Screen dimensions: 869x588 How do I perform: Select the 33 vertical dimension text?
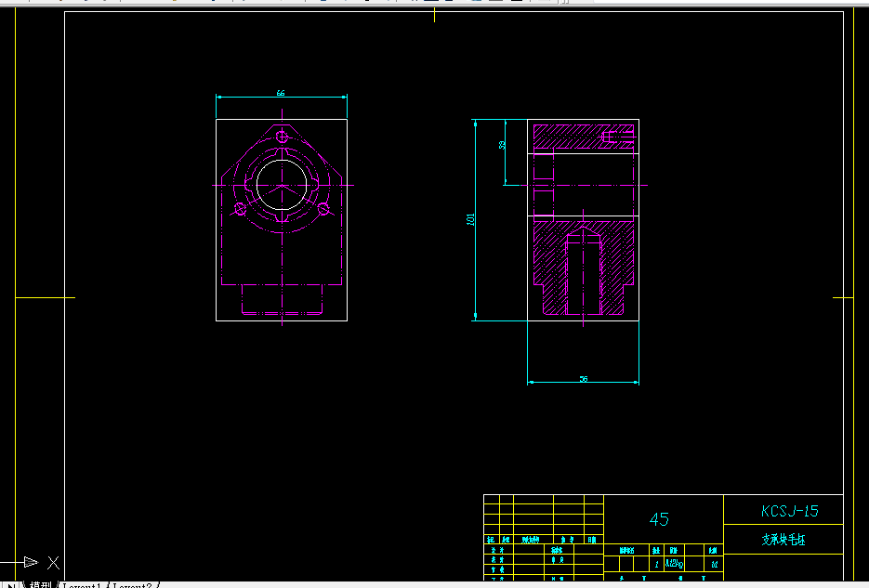[502, 145]
